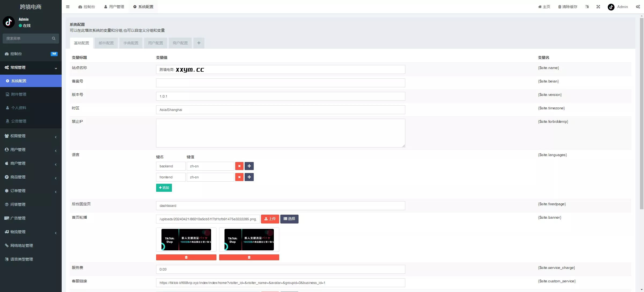Image resolution: width=644 pixels, height=292 pixels.
Task: Click the 时区 field with Asia/Shanghai
Action: click(281, 110)
